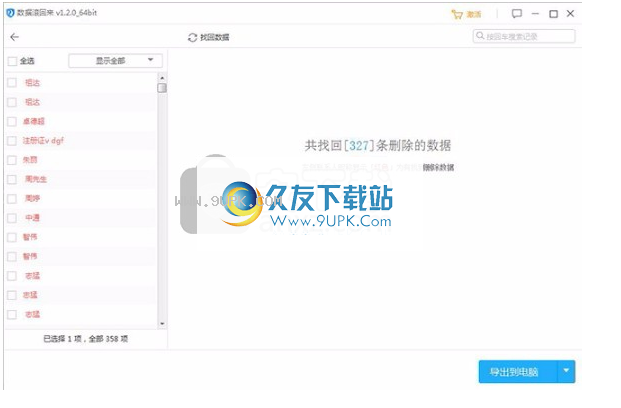
Task: Check the box for 朱丽
Action: pos(12,160)
